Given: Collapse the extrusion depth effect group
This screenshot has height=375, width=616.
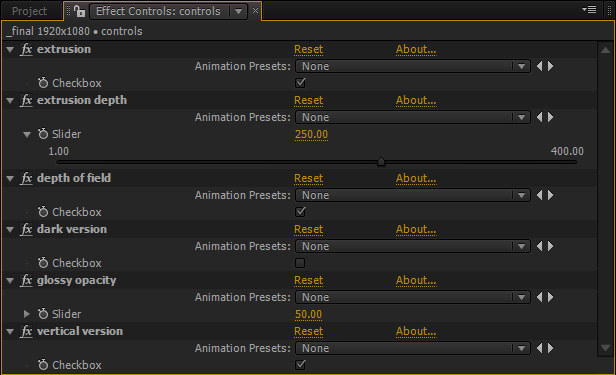Looking at the screenshot, I should coord(10,101).
